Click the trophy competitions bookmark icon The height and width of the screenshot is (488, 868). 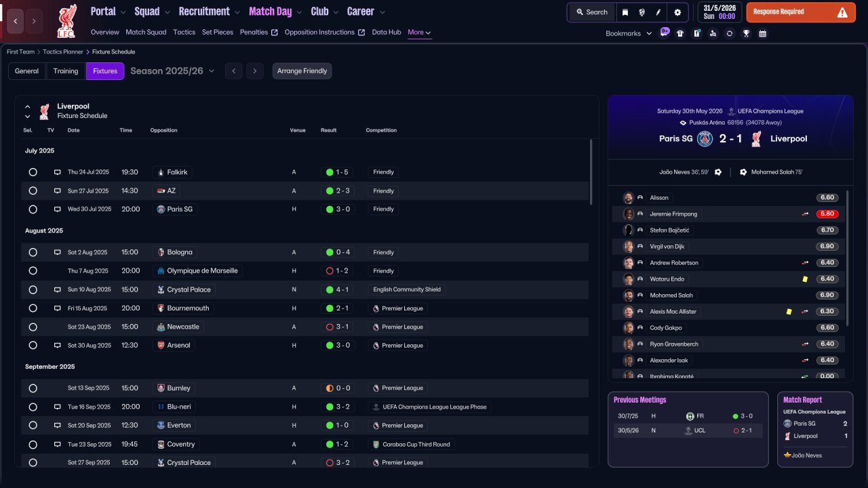pos(746,33)
